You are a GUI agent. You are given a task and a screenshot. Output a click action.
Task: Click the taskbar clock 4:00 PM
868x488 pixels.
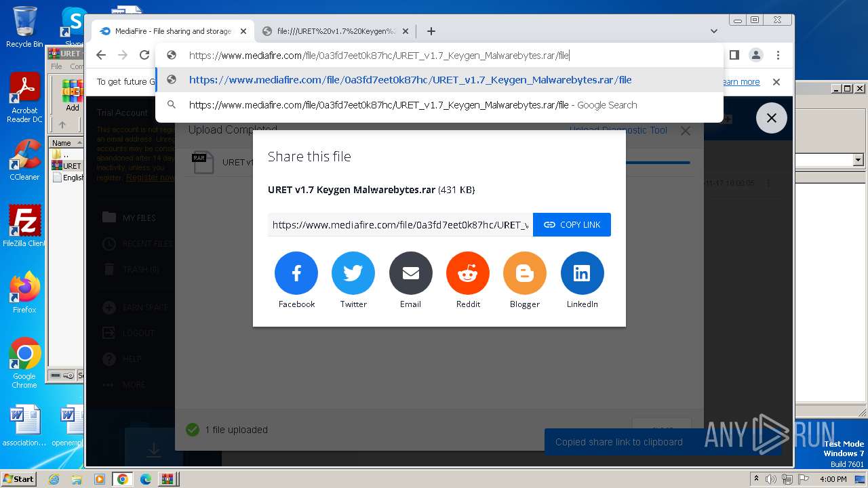tap(833, 479)
